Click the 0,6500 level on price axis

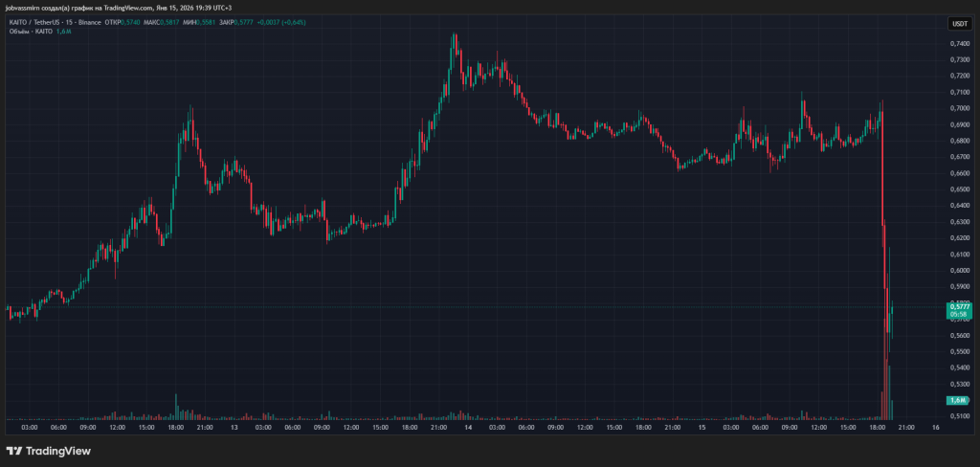958,189
